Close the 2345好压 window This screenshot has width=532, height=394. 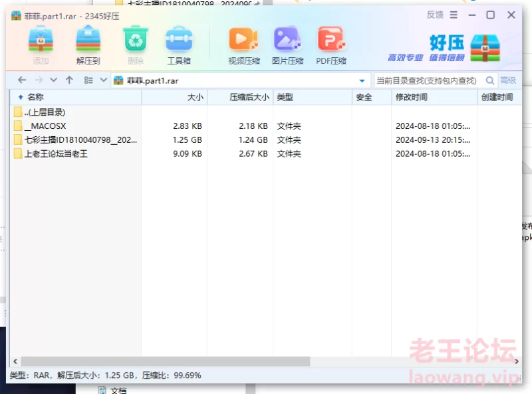(x=511, y=15)
